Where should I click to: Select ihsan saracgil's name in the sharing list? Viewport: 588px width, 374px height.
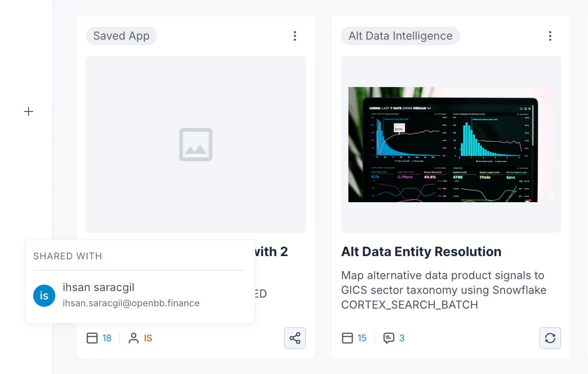point(98,287)
